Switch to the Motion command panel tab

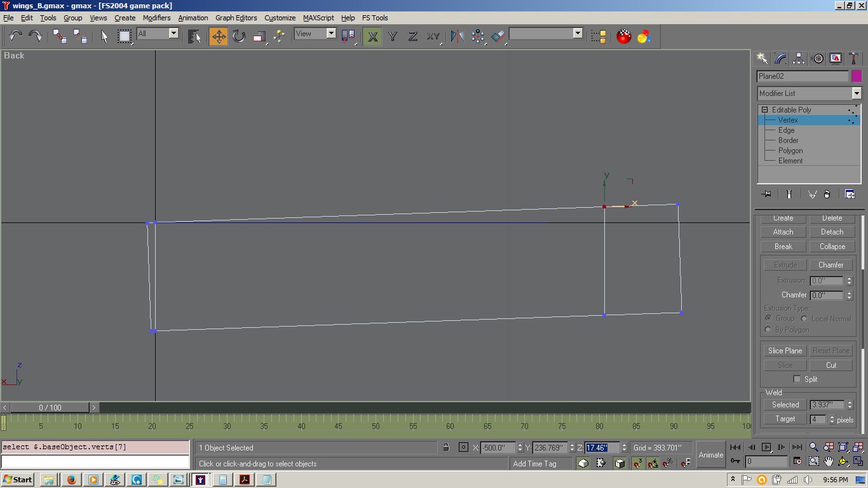(818, 58)
